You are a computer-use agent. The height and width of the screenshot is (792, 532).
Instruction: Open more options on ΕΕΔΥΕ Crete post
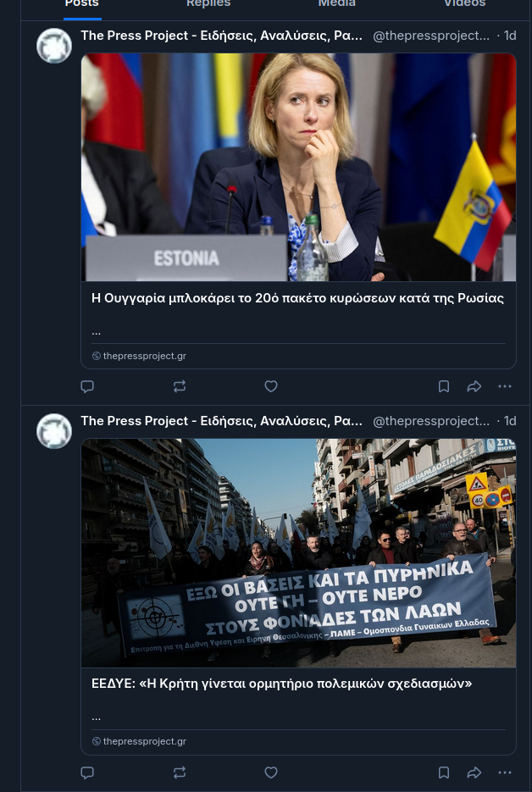[x=505, y=773]
